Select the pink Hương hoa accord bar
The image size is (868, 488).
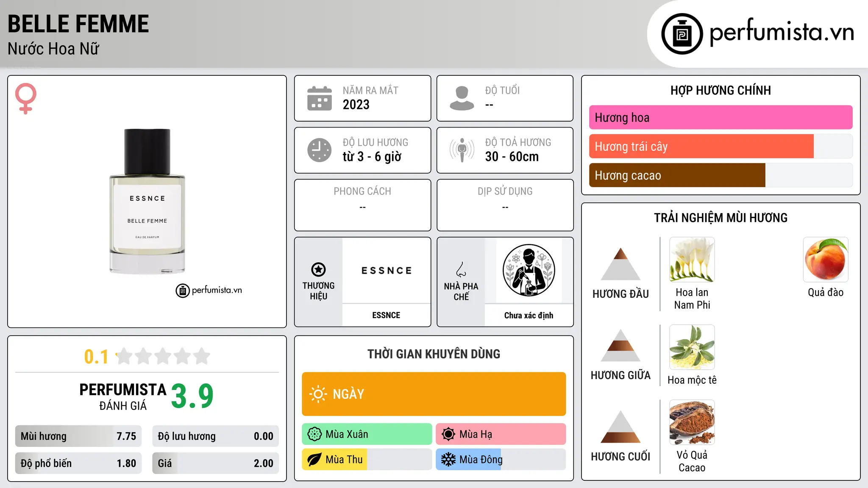point(721,117)
